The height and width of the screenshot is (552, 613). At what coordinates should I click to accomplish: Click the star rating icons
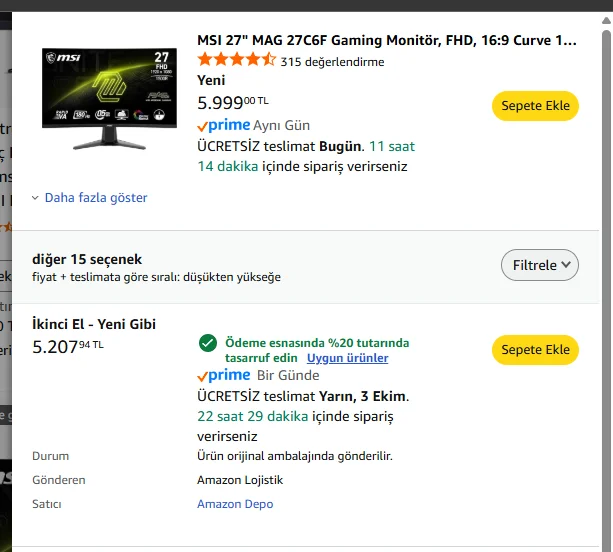click(236, 60)
